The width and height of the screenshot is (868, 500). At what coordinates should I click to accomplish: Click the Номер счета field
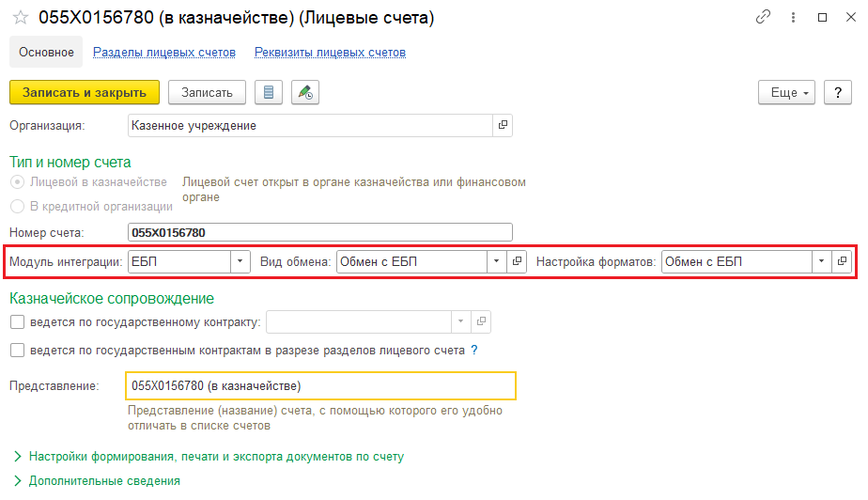[x=320, y=232]
